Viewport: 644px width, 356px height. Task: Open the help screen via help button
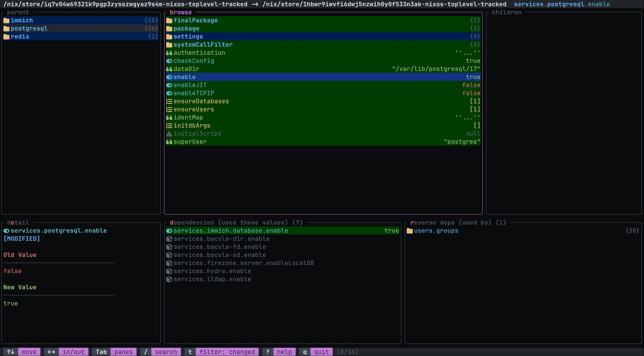(x=284, y=351)
